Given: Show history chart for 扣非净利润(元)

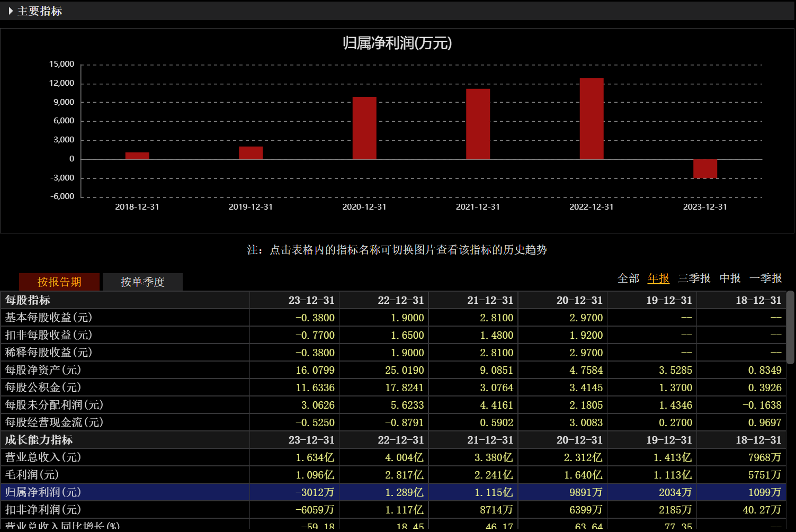Looking at the screenshot, I should click(43, 510).
